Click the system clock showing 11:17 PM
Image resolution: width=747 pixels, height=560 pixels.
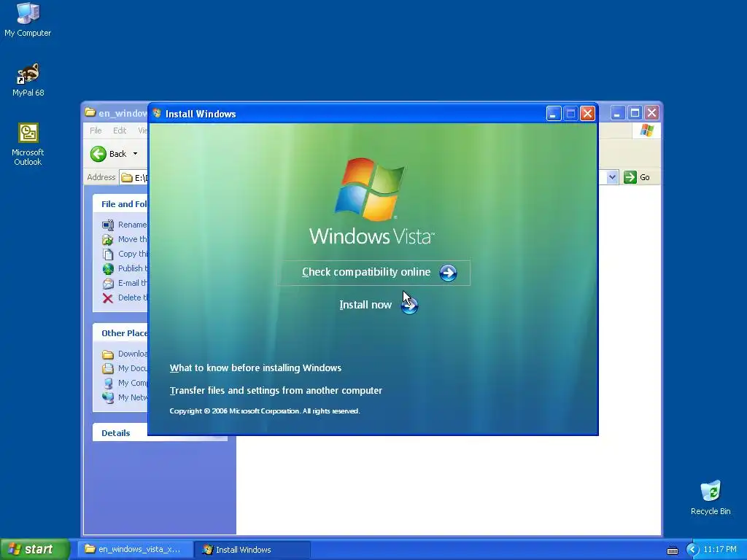720,550
